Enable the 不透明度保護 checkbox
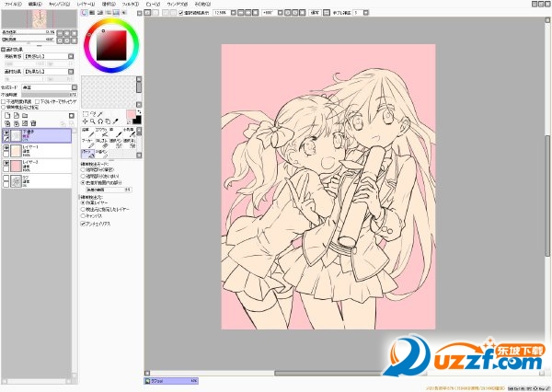 tap(4, 101)
